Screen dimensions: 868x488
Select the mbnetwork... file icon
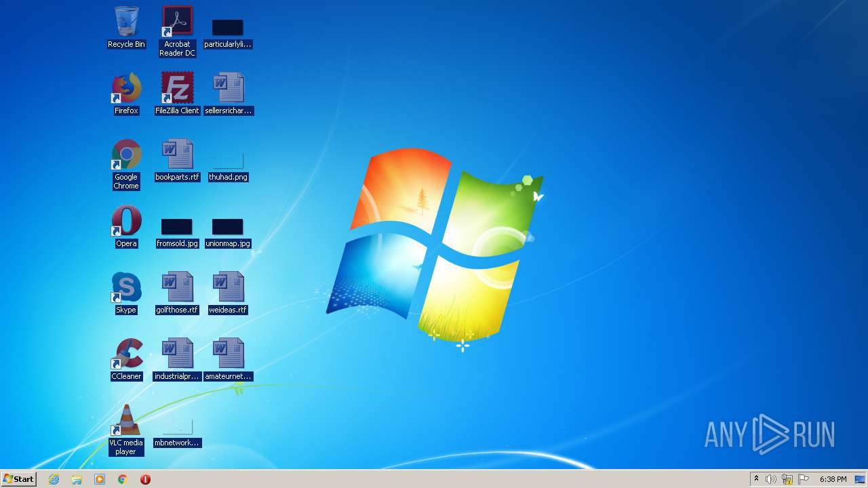point(177,434)
